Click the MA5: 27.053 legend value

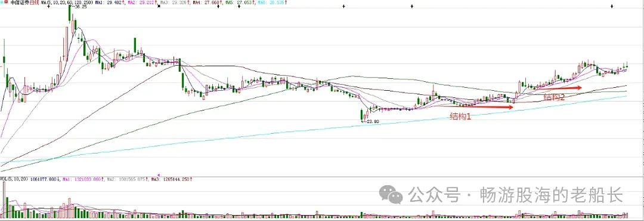239,2
